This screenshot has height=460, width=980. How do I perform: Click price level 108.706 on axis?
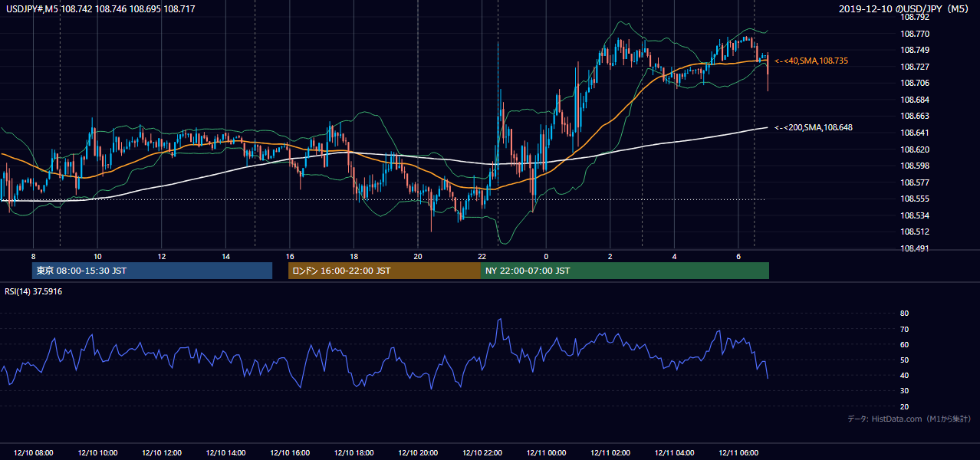(914, 83)
